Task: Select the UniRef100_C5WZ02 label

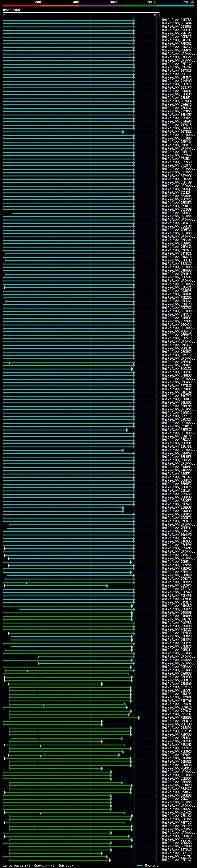Action: (x=177, y=67)
